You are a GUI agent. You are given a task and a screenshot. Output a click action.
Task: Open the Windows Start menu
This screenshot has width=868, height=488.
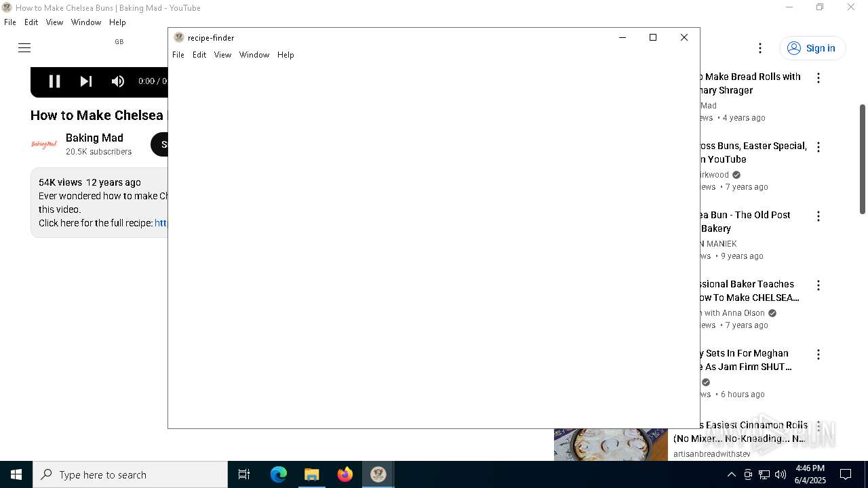click(16, 474)
